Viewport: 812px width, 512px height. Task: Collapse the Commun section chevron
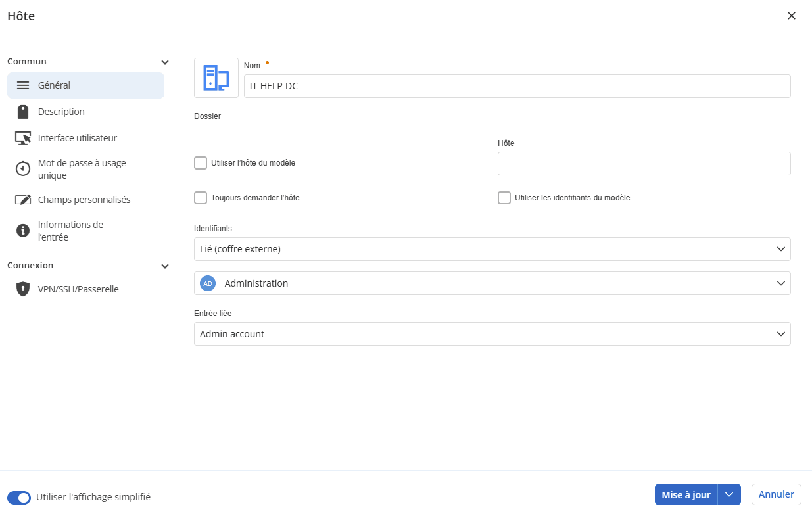click(165, 62)
